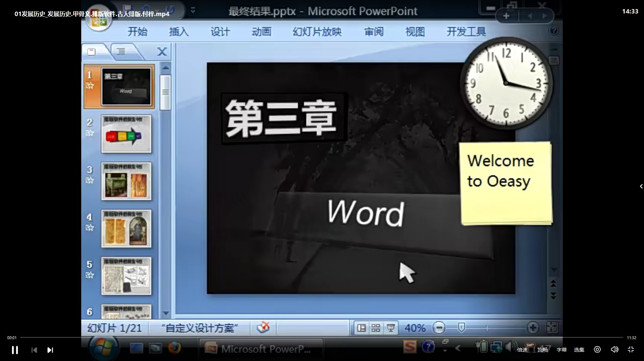Click Switch Between Windows taskbar icon

pos(156,349)
